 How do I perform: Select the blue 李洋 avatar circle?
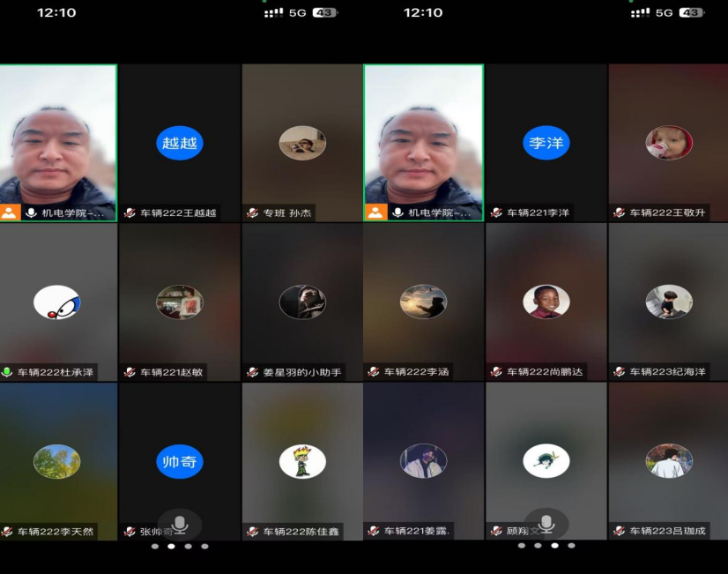[x=546, y=143]
